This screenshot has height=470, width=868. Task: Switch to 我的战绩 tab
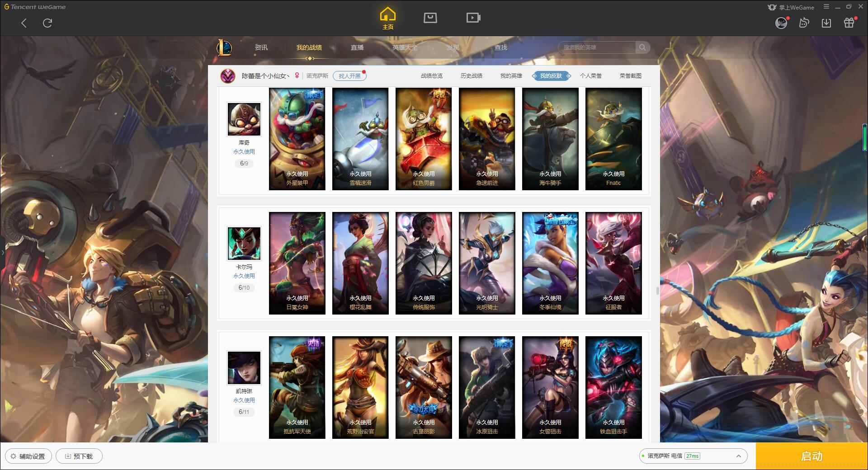[x=309, y=47]
